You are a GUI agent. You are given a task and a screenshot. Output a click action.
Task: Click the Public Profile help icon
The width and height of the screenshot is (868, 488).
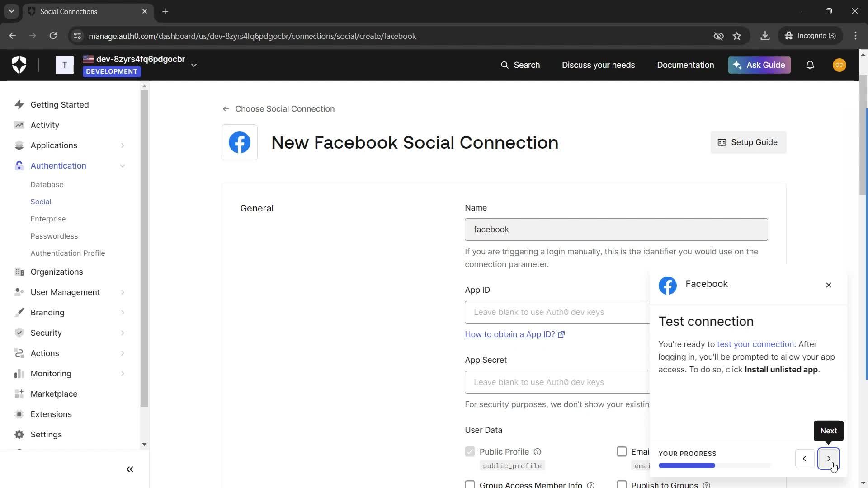[x=538, y=452]
